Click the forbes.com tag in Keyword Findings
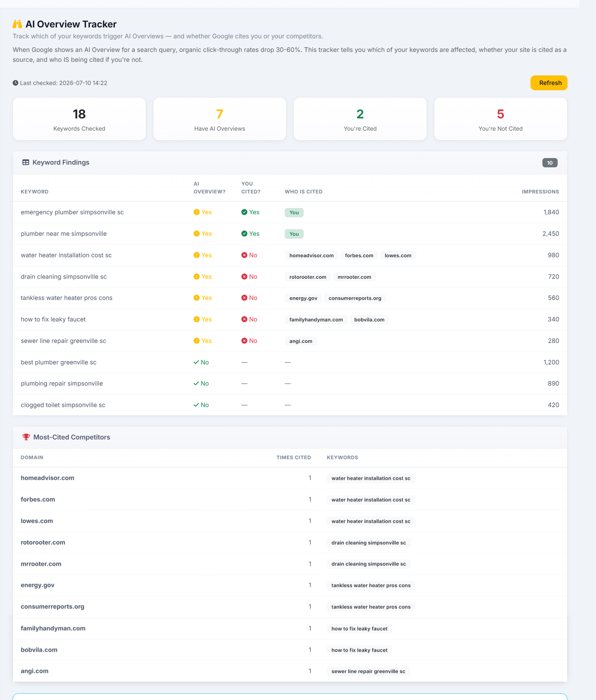Viewport: 596px width, 700px height. [x=359, y=255]
